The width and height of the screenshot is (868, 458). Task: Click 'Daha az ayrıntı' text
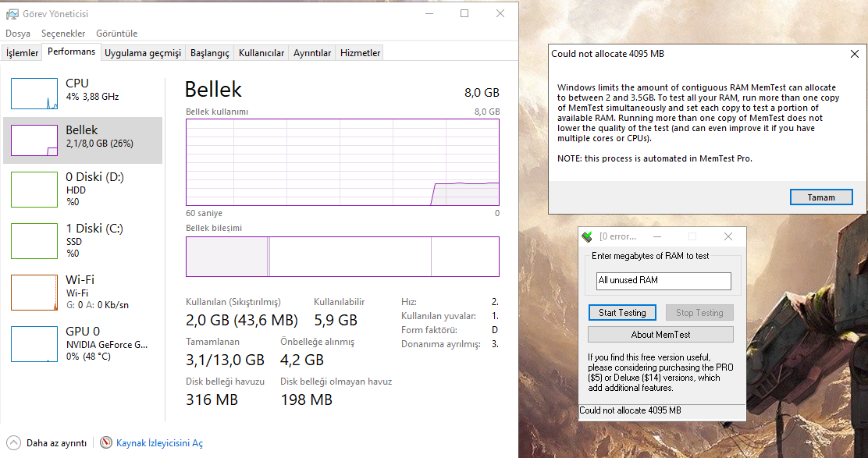[x=56, y=443]
